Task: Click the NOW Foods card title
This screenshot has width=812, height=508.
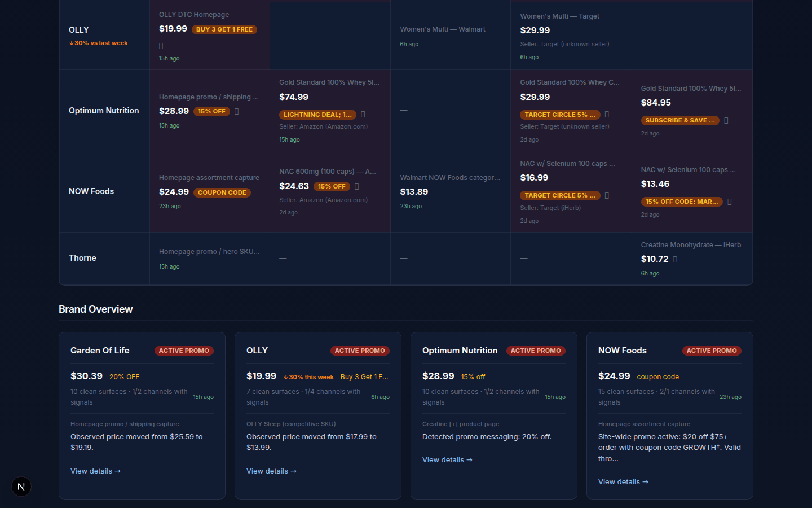Action: pos(623,351)
